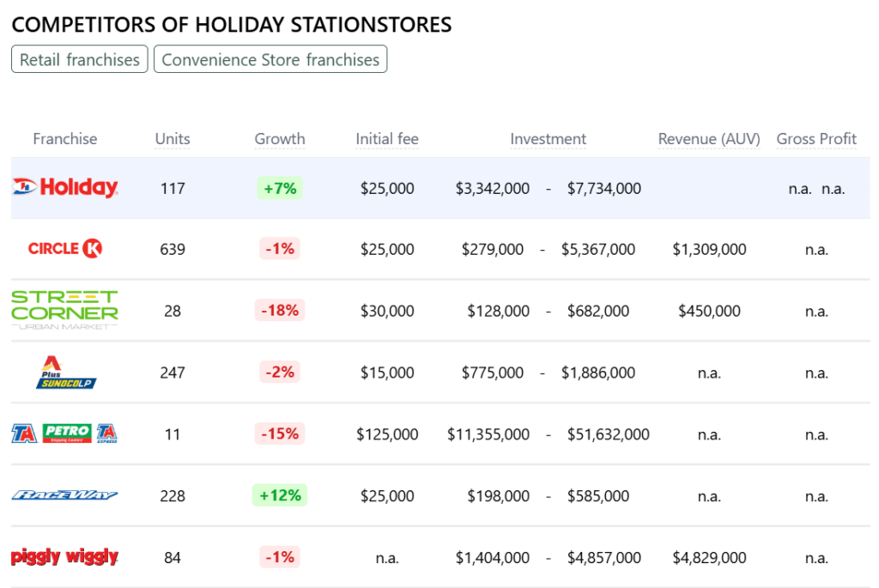This screenshot has width=879, height=588.
Task: Open the Circle K franchise logo
Action: click(x=65, y=248)
